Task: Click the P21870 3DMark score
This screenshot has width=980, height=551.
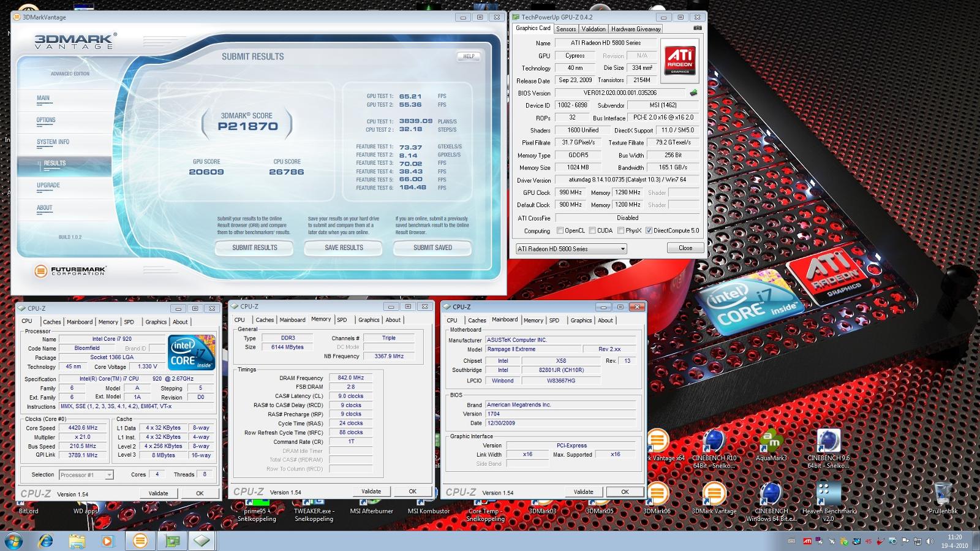Action: (247, 126)
